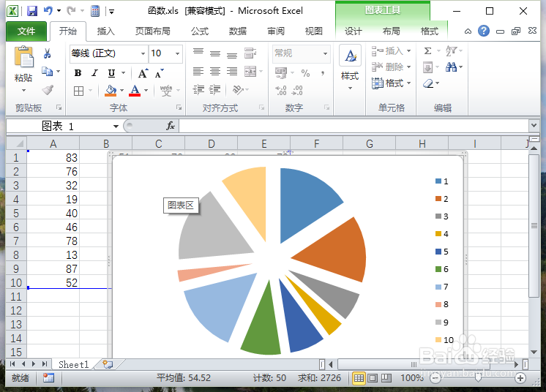This screenshot has width=546, height=392.
Task: Click the Insert Function fx icon
Action: click(x=171, y=126)
